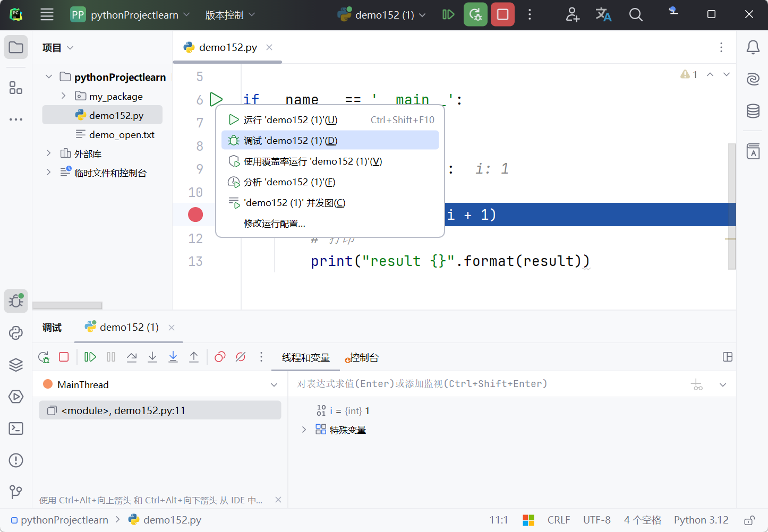Click the run gutter arrow on line 6

pyautogui.click(x=216, y=99)
